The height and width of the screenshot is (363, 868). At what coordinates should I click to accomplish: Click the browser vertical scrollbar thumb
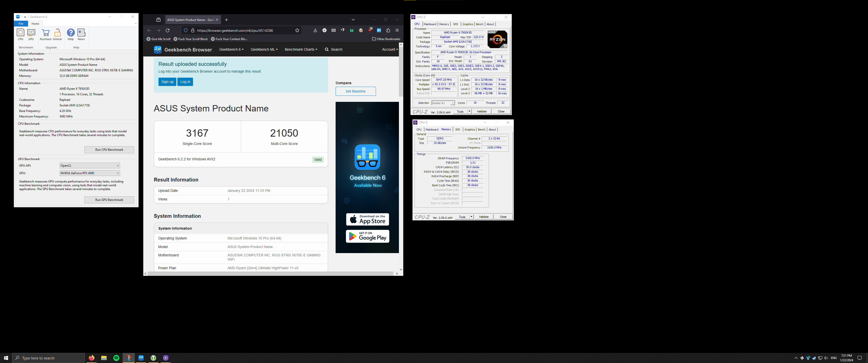[401, 72]
